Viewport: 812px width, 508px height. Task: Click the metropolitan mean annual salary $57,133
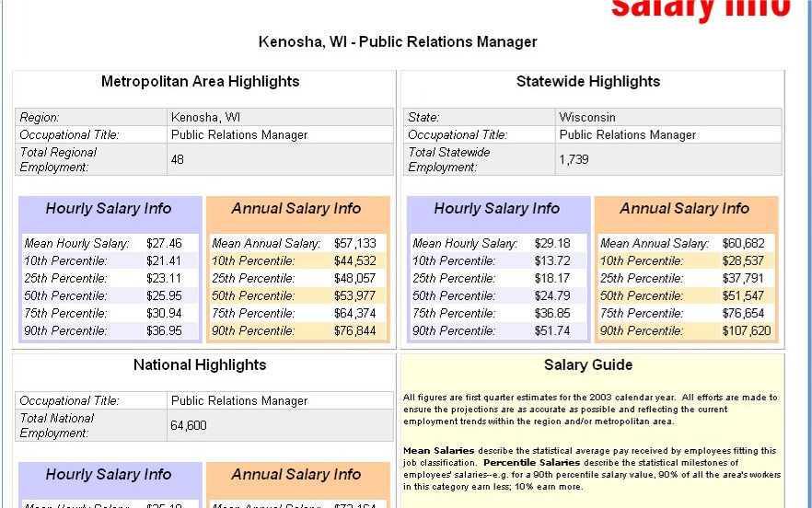(x=354, y=244)
